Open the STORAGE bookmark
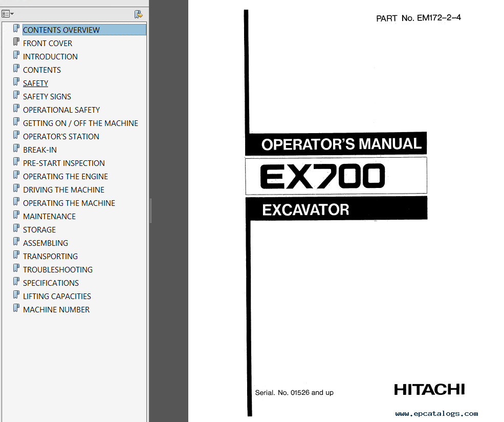This screenshot has height=422, width=504. pos(39,229)
